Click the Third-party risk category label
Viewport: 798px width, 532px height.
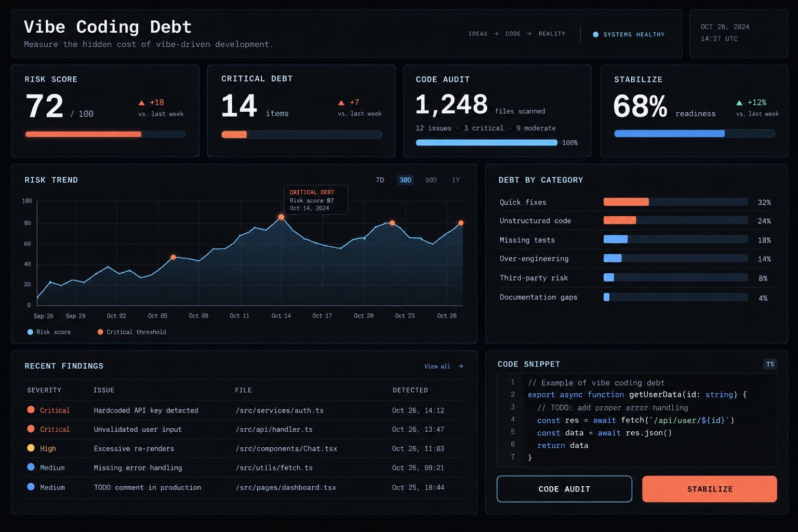(x=534, y=278)
